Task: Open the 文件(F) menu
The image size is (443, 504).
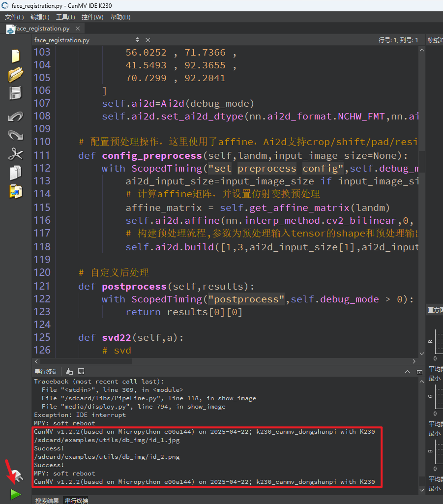Action: [x=14, y=17]
